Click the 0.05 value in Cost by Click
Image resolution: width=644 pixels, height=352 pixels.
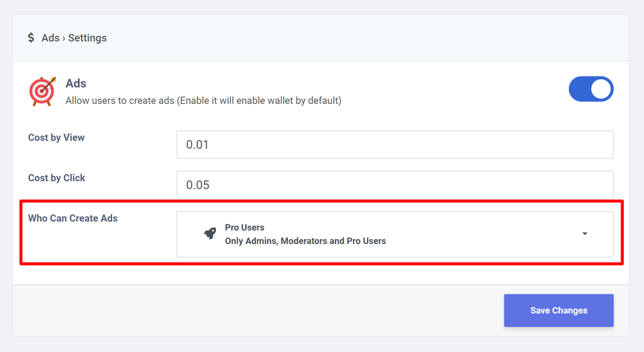(x=197, y=185)
